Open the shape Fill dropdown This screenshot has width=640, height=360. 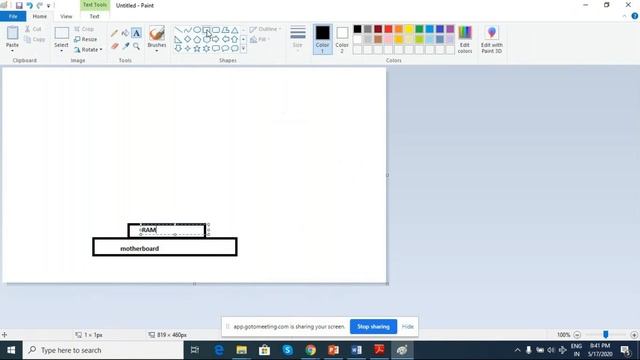pos(260,40)
